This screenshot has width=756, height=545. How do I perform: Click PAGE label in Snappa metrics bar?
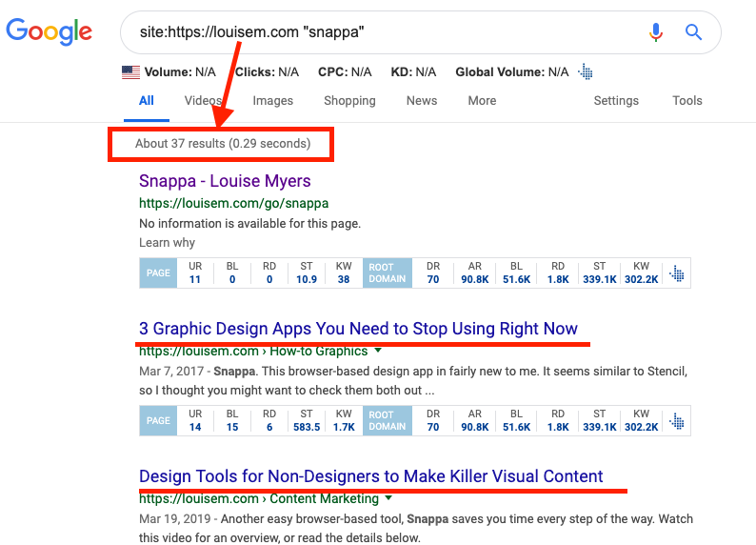click(x=158, y=273)
